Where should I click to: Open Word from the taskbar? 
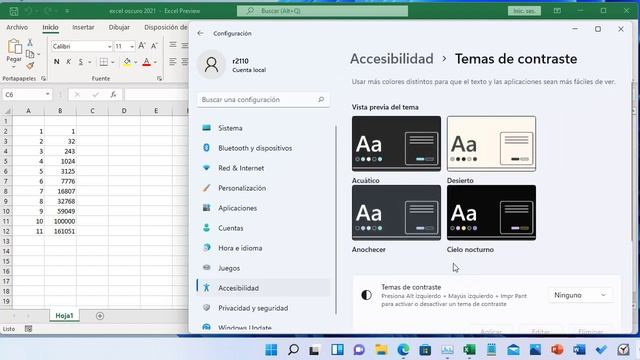[579, 350]
